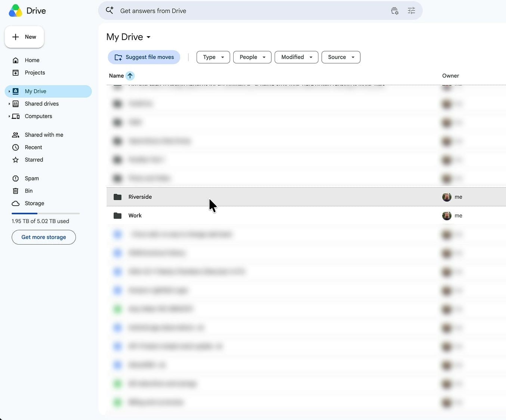Open Projects in the sidebar

coord(35,73)
